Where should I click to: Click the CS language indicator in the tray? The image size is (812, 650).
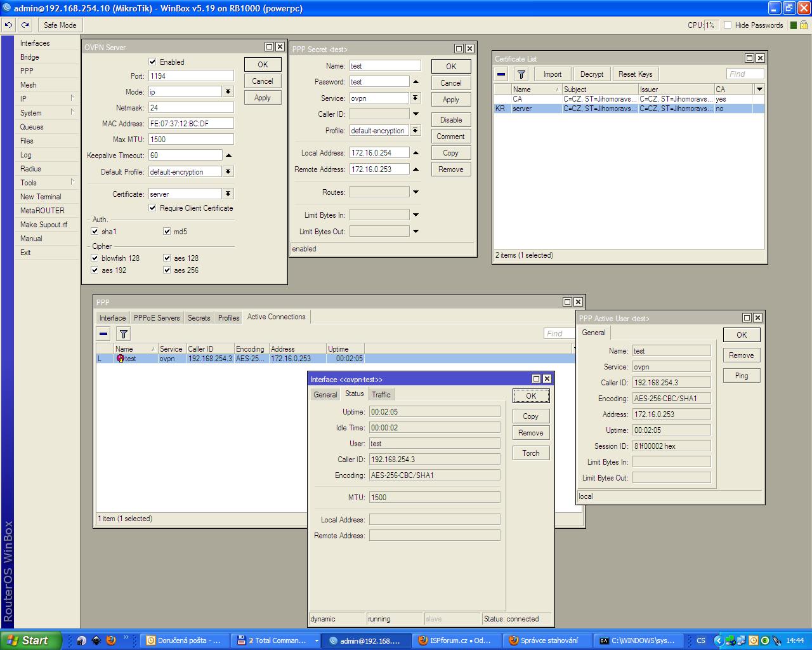click(x=701, y=640)
